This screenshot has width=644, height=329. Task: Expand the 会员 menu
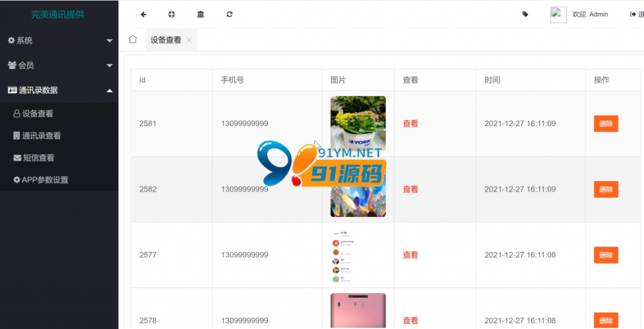pyautogui.click(x=59, y=65)
